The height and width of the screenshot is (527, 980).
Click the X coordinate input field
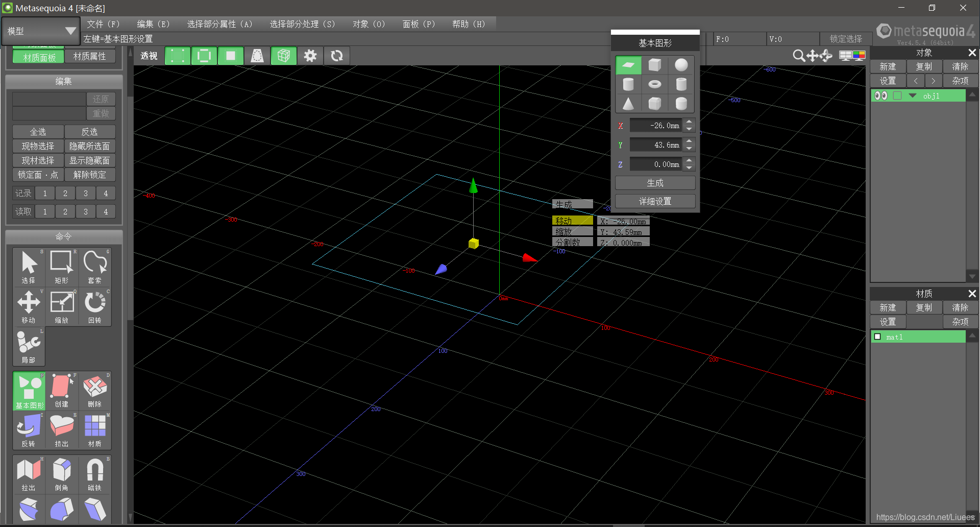click(x=656, y=125)
